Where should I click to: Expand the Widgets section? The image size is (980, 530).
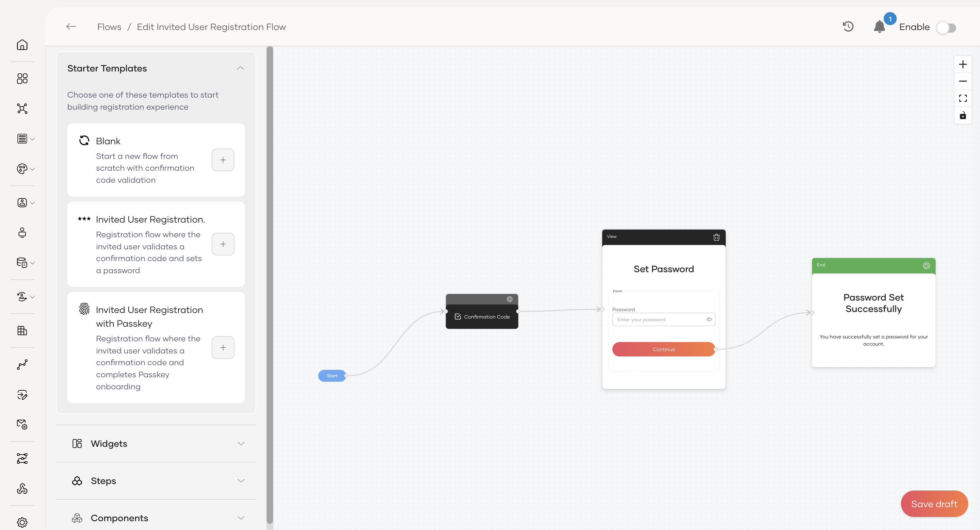(x=240, y=443)
